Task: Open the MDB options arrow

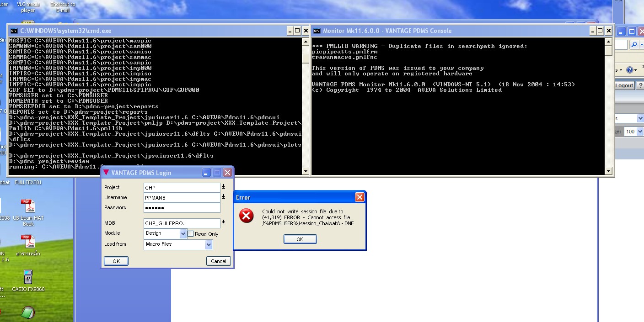Action: point(224,222)
